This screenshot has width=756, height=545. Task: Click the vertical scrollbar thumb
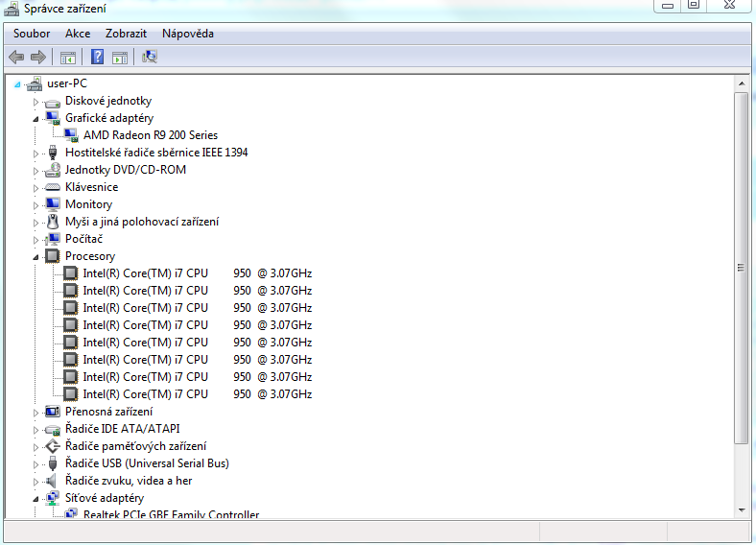tap(742, 268)
